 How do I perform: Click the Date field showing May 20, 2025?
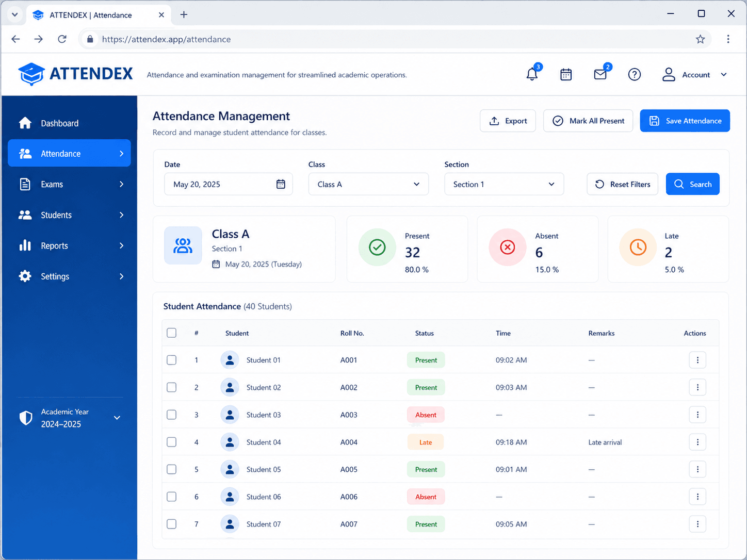(x=229, y=184)
